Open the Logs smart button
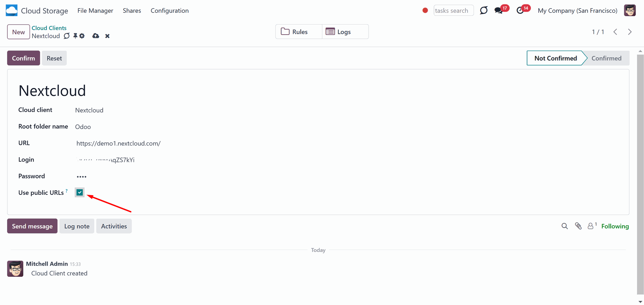Screen dimensions: 644x305 [x=345, y=32]
